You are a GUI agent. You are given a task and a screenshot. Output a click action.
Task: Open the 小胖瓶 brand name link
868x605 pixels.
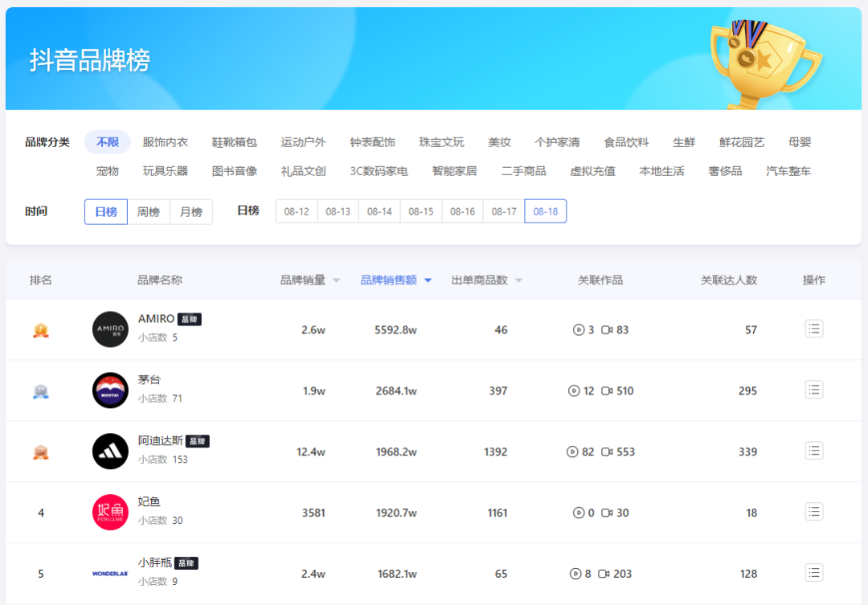(155, 562)
